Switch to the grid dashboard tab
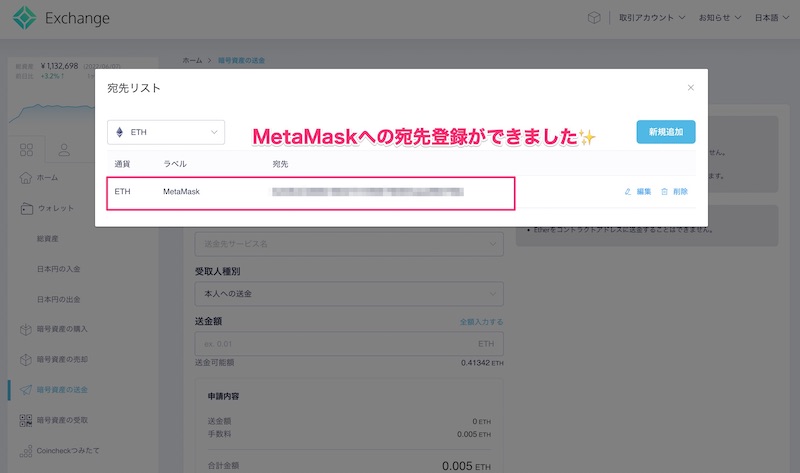 click(x=27, y=150)
